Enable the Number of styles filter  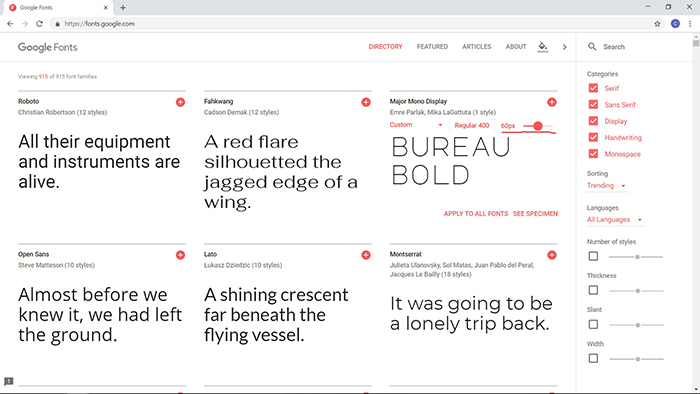[593, 256]
